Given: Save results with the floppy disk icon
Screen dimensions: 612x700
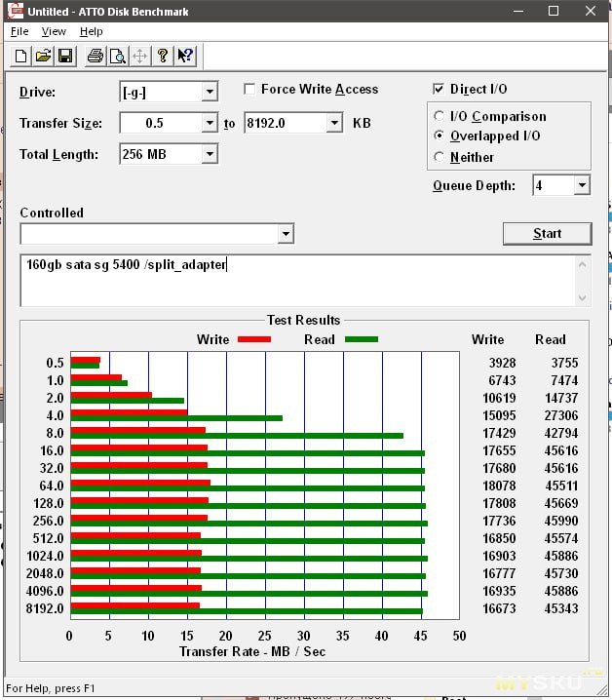Looking at the screenshot, I should (65, 56).
